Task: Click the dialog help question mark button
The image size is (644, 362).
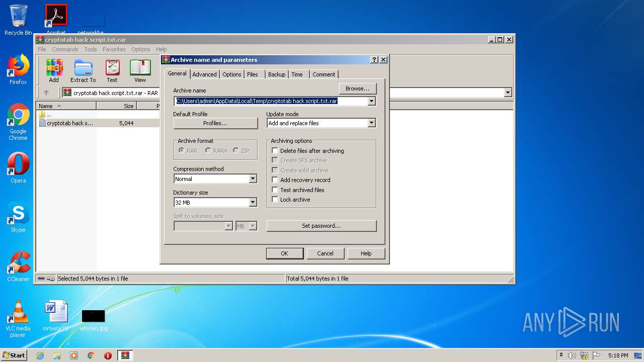Action: pos(374,59)
